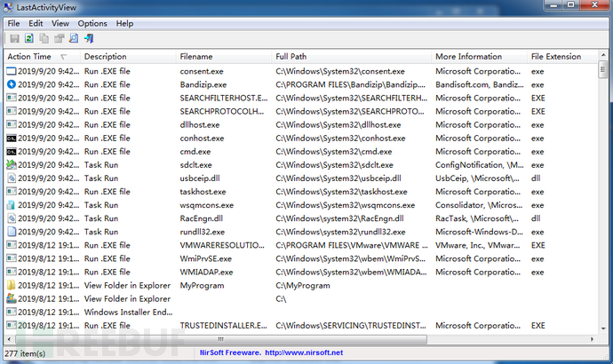Click the RacEngn.dll row icon
Viewport: 613px width, 364px height.
click(x=12, y=218)
